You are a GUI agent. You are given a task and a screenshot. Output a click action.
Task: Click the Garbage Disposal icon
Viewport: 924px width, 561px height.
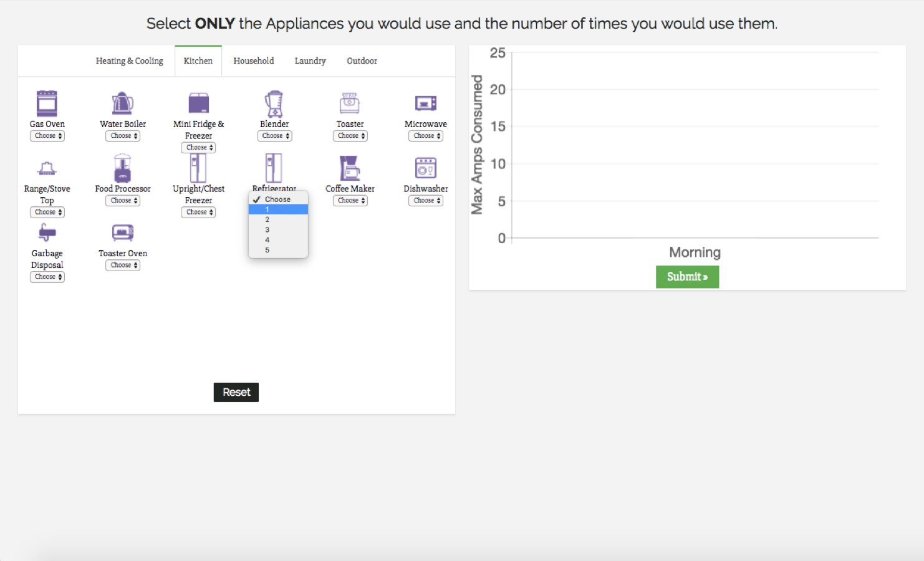47,233
